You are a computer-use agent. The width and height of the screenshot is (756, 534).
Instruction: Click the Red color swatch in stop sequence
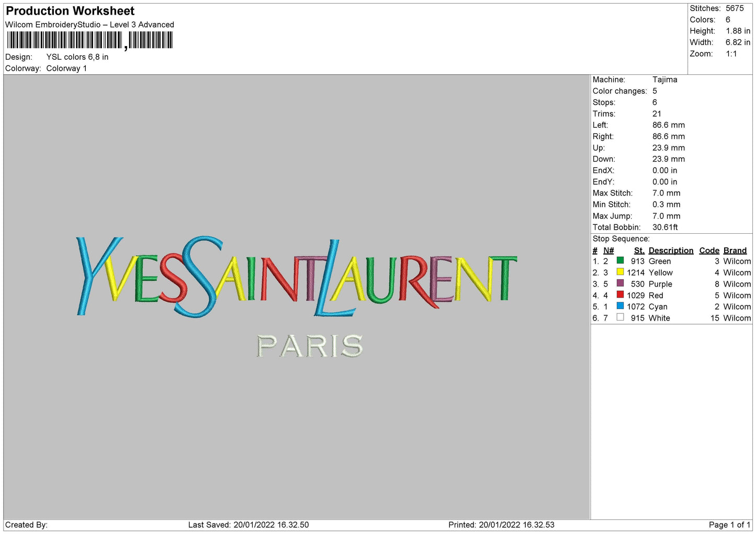[620, 295]
